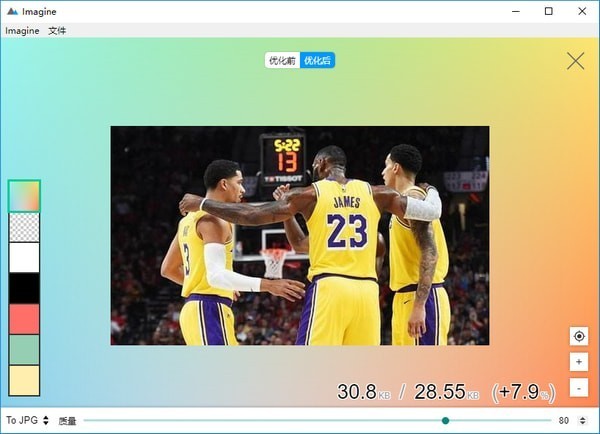Click the 28.55 KB optimized size text

click(447, 392)
